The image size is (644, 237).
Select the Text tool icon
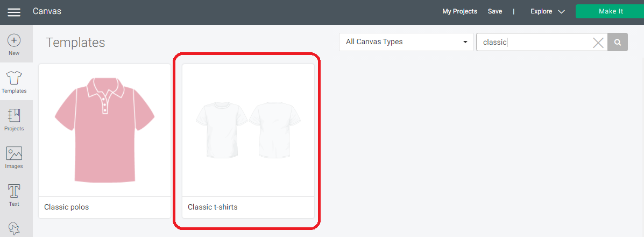[14, 191]
